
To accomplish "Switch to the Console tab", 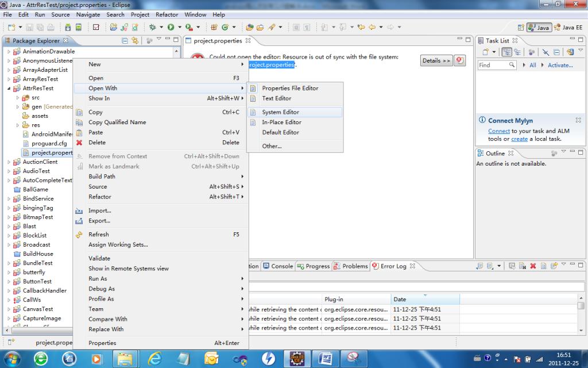I will pyautogui.click(x=278, y=266).
